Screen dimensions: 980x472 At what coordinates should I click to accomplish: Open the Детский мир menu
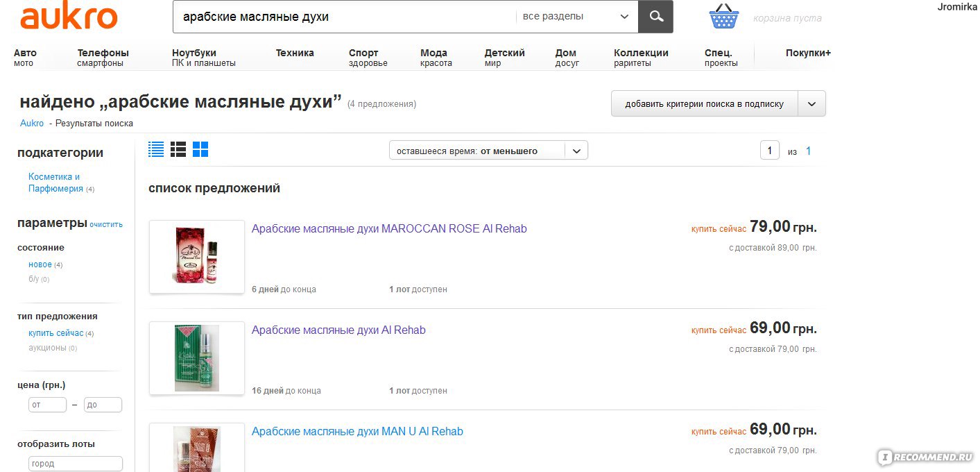coord(505,58)
